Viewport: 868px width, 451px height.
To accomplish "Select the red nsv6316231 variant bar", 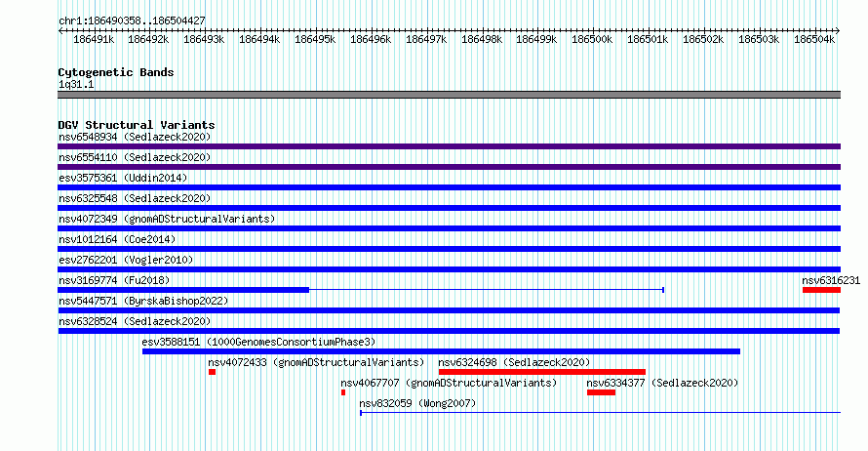I will [x=821, y=290].
